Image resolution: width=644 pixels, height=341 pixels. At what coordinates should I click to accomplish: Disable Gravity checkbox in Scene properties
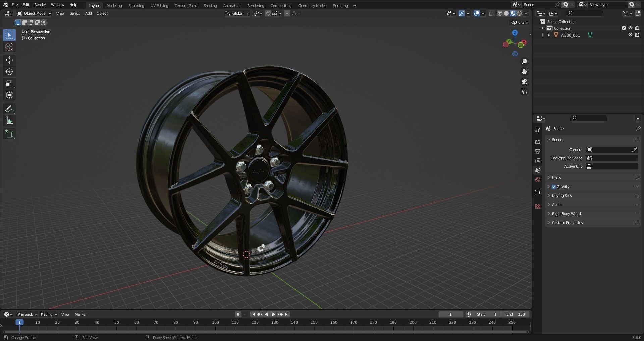tap(553, 187)
